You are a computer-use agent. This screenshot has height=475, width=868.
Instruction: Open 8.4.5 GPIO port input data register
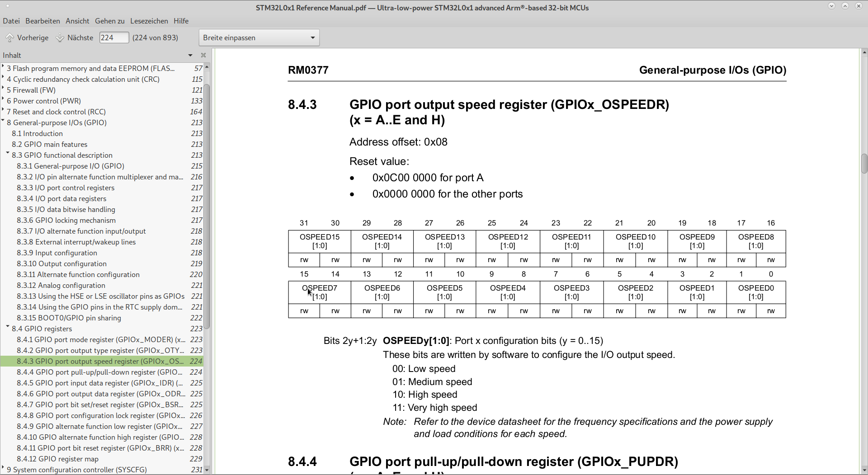click(x=102, y=383)
